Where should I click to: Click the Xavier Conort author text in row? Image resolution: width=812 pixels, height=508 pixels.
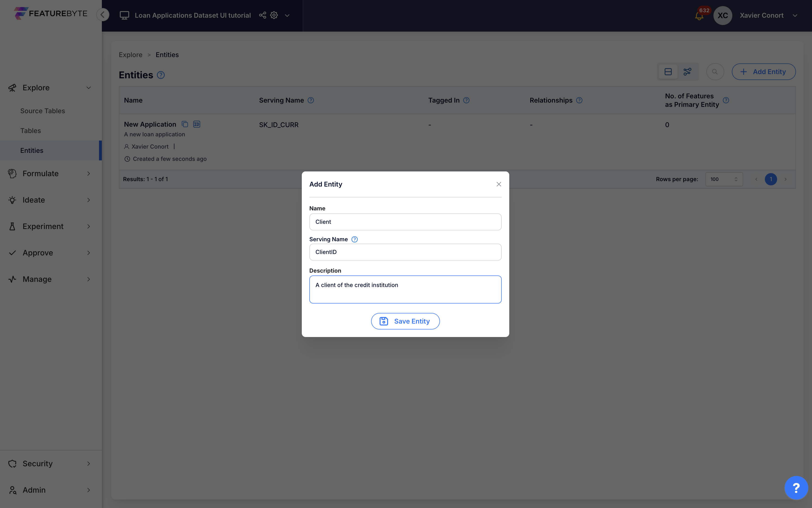coord(150,146)
